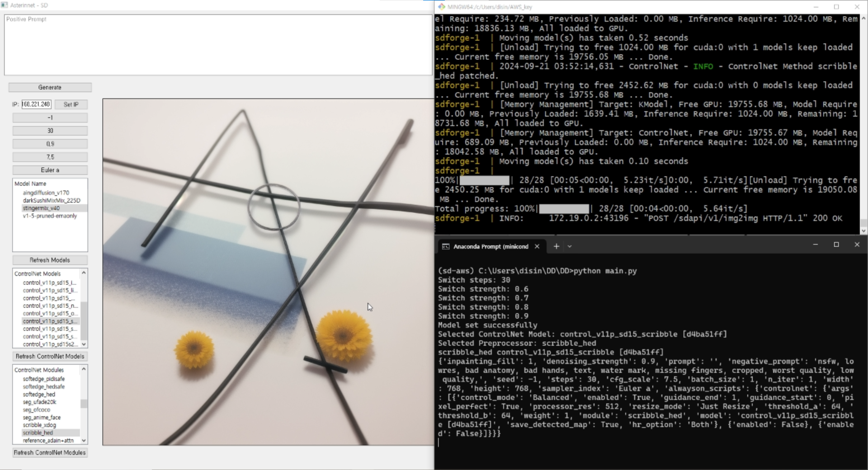Click the Generate button
Image resolution: width=868 pixels, height=470 pixels.
coord(50,87)
